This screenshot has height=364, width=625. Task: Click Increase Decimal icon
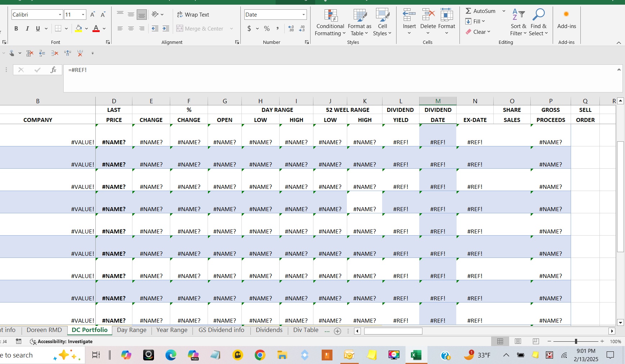click(291, 29)
